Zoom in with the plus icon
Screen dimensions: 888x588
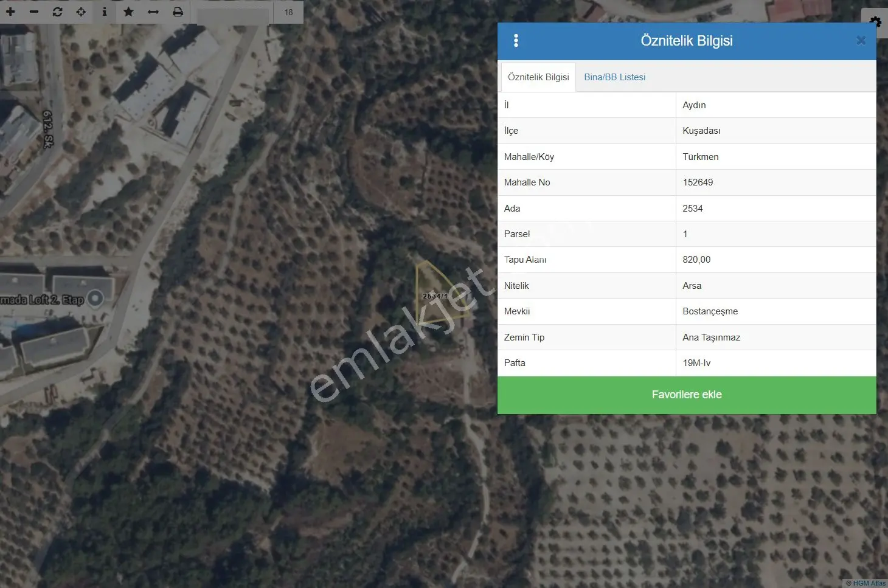[x=10, y=12]
